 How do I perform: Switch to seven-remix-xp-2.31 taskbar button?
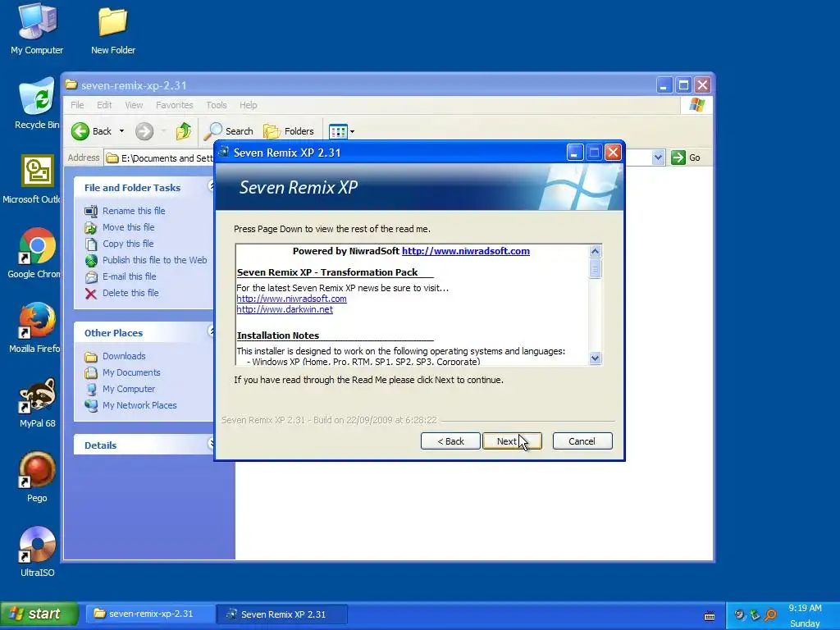pos(149,614)
